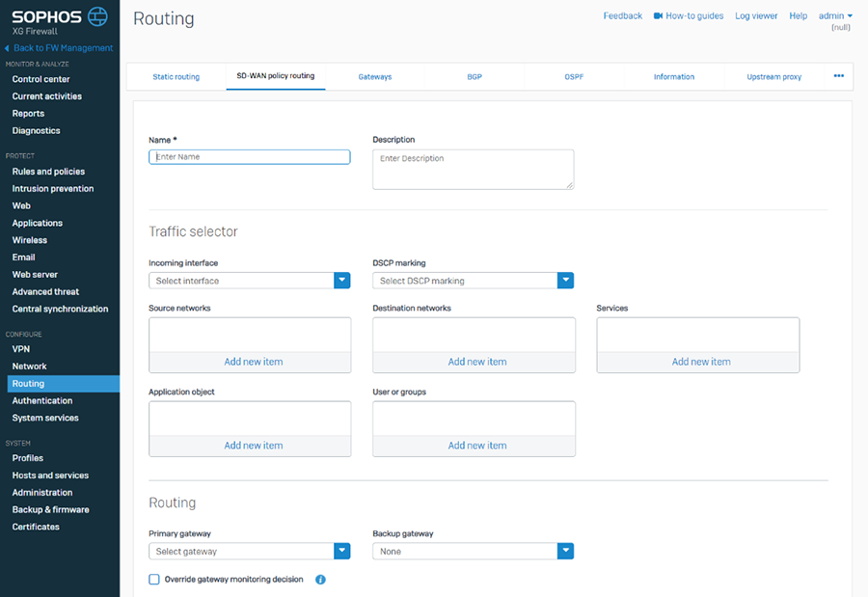Click the Sophos globe logo icon

click(x=97, y=16)
